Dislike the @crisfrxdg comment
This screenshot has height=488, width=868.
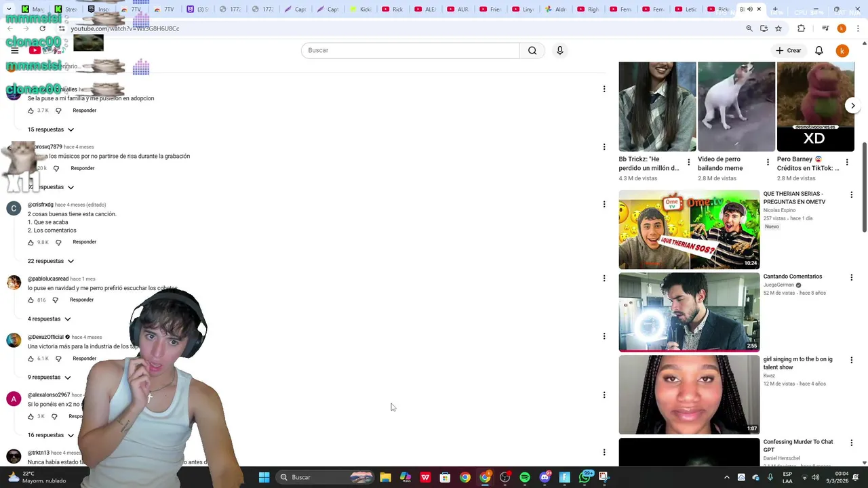pyautogui.click(x=58, y=242)
